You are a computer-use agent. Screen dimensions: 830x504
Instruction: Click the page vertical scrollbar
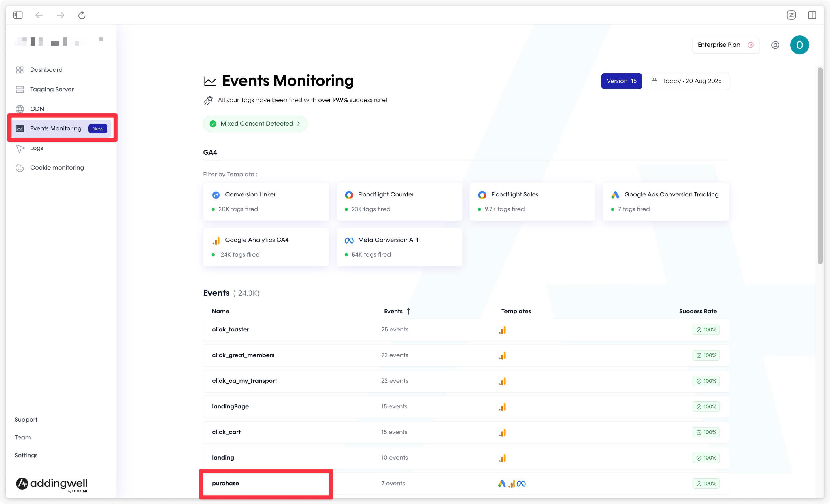pos(820,166)
